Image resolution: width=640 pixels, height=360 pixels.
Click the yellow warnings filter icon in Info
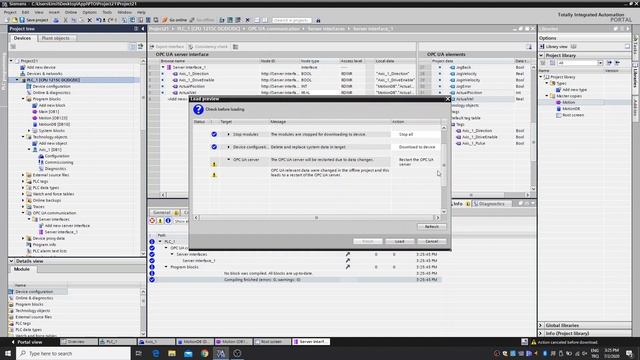pyautogui.click(x=160, y=221)
